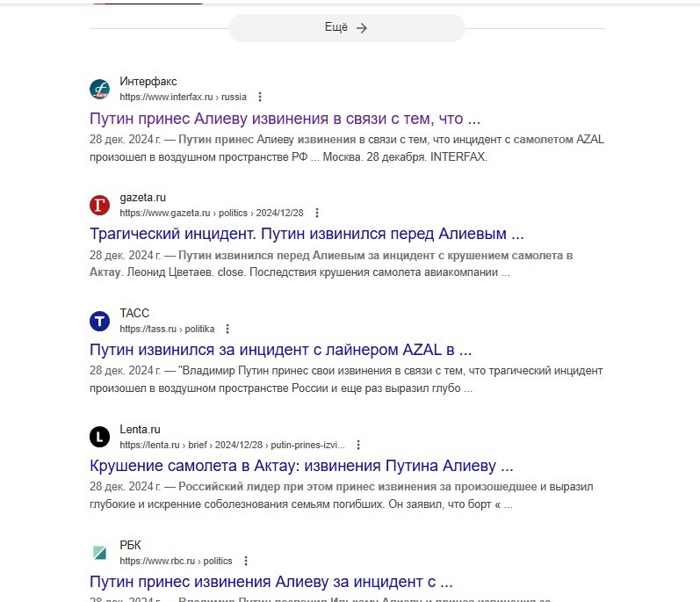Expand more results with Ещё button
Screen dimensions: 700x602
click(x=347, y=28)
